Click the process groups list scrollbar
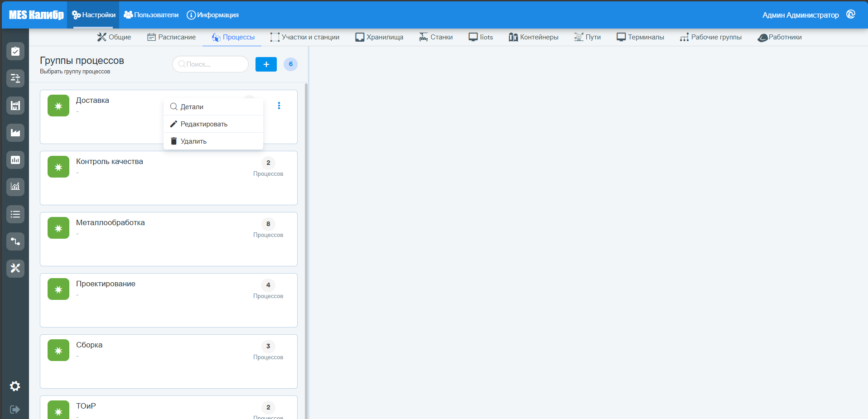Screen dimensions: 868x419 306,250
